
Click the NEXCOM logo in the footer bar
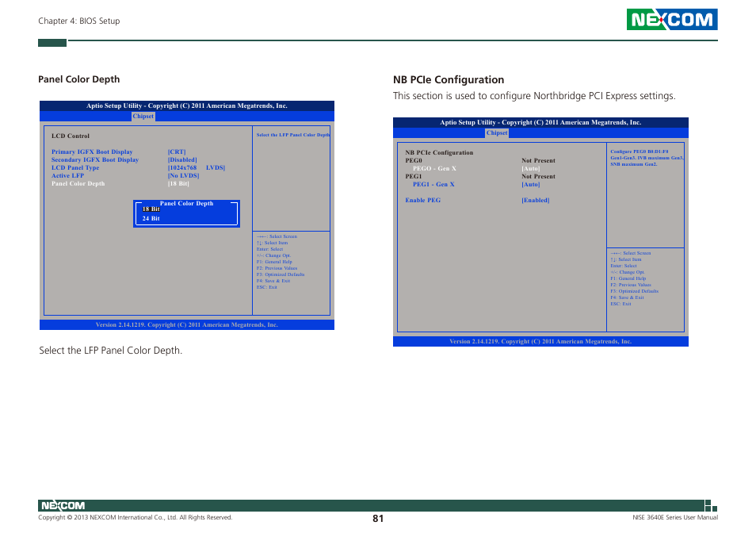click(x=63, y=505)
